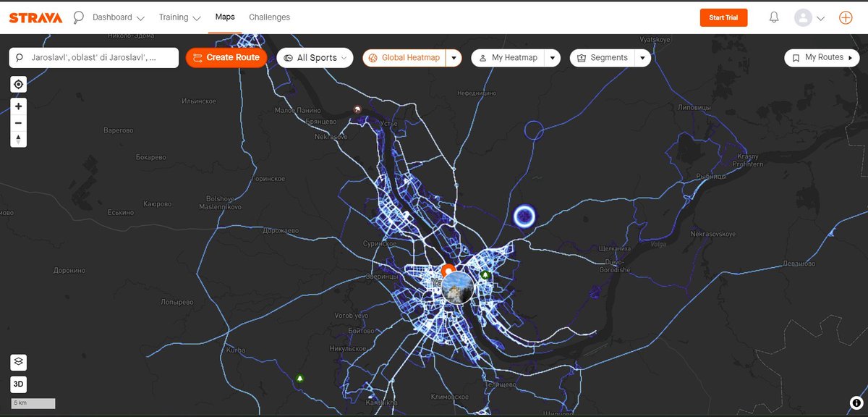This screenshot has width=868, height=417.
Task: Switch to the Challenges tab
Action: 269,17
